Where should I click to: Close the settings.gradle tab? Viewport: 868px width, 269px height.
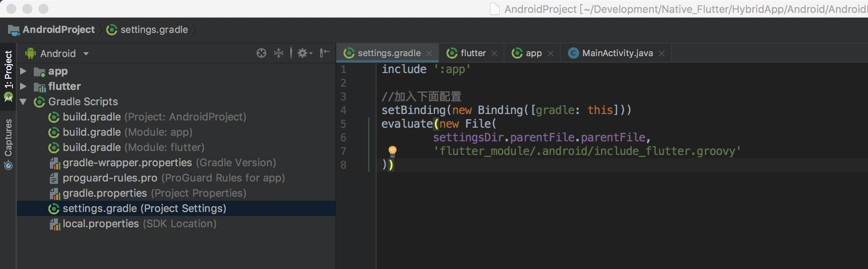click(x=429, y=53)
